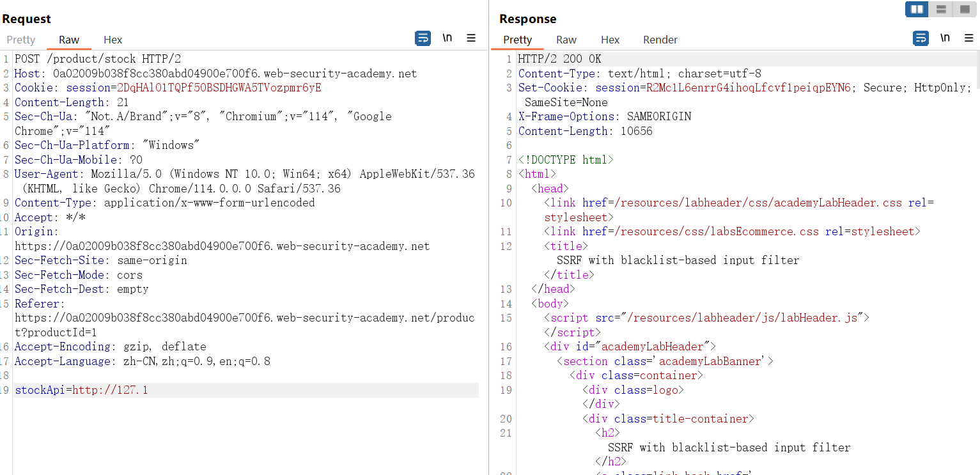The width and height of the screenshot is (980, 475).
Task: Toggle word wrap icon in Response panel
Action: 921,38
